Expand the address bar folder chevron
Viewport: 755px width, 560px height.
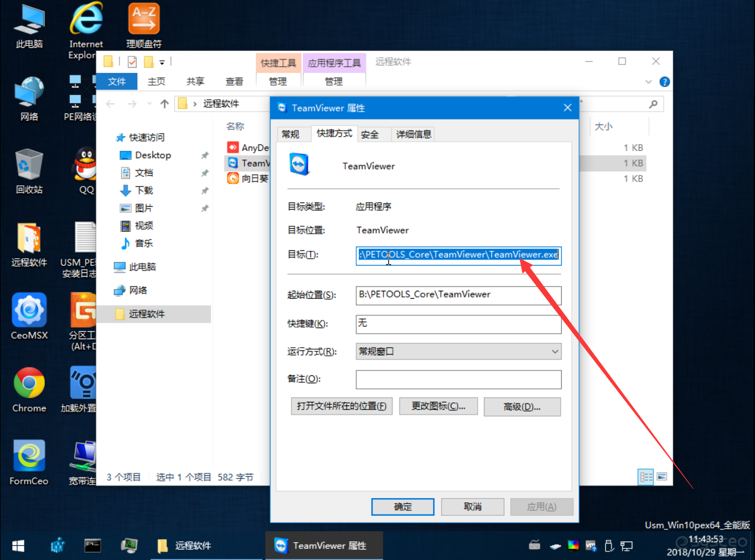[196, 104]
